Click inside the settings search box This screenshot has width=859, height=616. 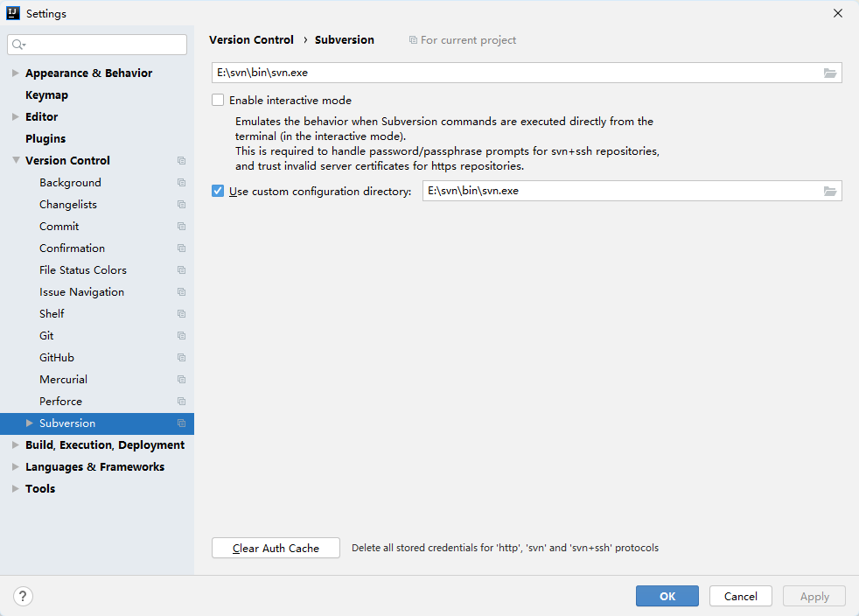(96, 44)
